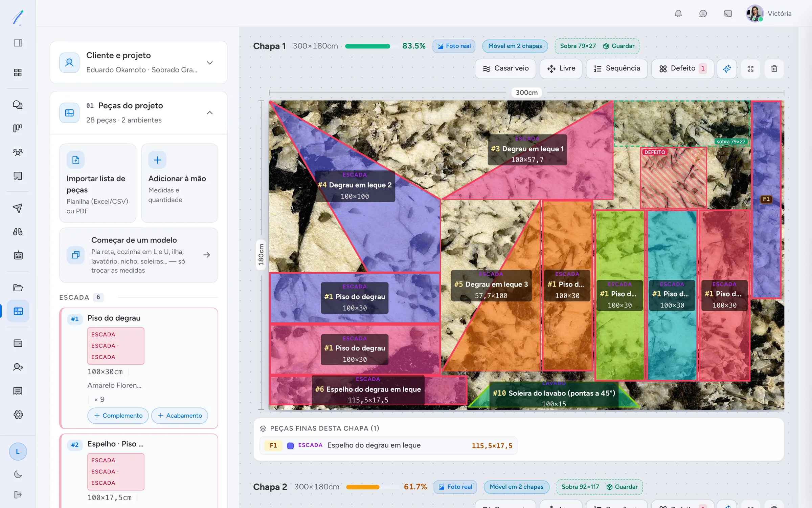
Task: Open the dashboard grid icon in sidebar
Action: pos(18,72)
